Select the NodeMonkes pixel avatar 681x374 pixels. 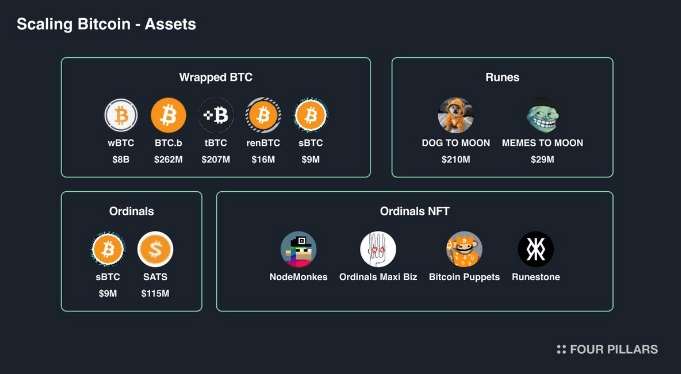298,249
